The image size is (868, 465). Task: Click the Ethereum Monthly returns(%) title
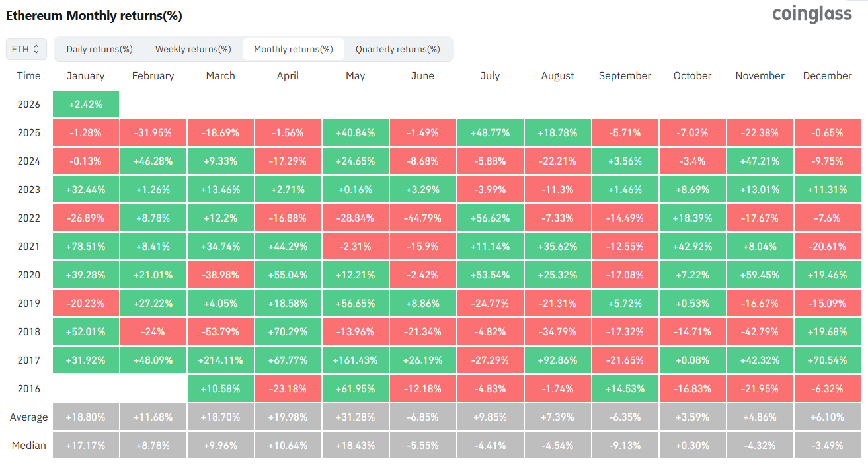click(x=94, y=15)
